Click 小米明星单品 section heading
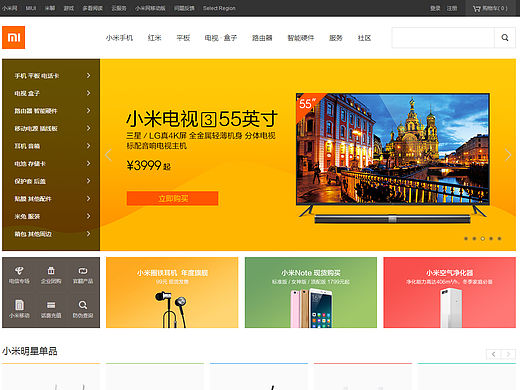This screenshot has height=390, width=520. 30,351
